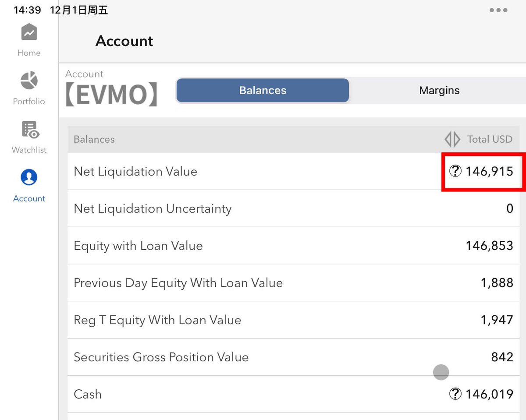Open the Total USD currency selector
This screenshot has height=420, width=526.
tap(490, 139)
